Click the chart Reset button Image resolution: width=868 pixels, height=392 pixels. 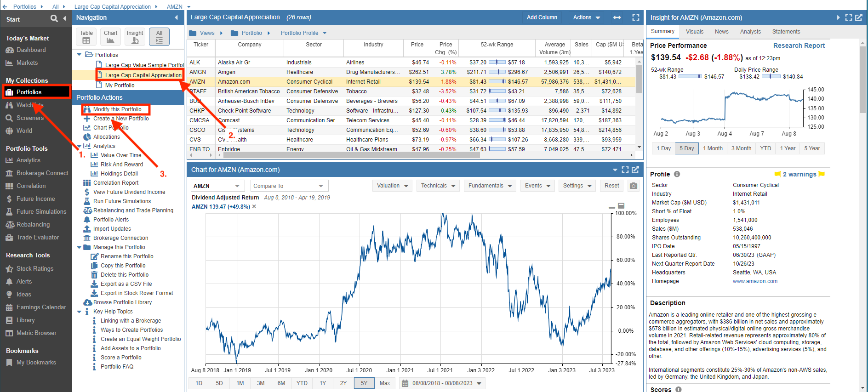(x=611, y=186)
